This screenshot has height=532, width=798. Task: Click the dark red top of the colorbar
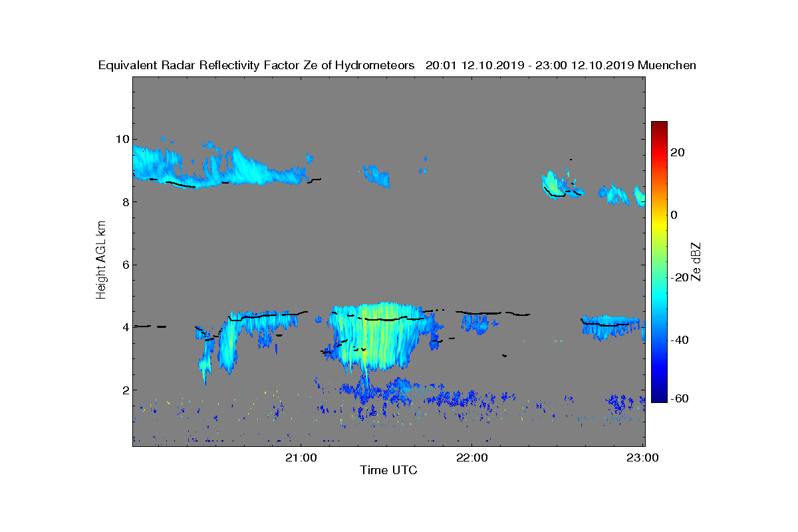click(659, 126)
